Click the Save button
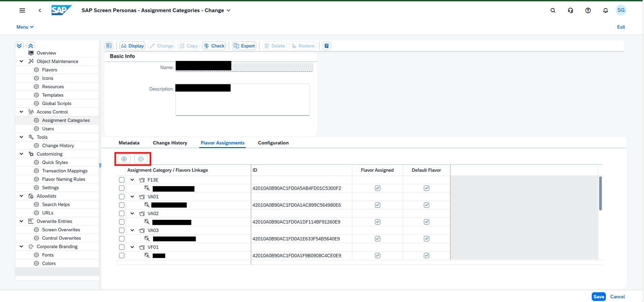 coord(598,297)
